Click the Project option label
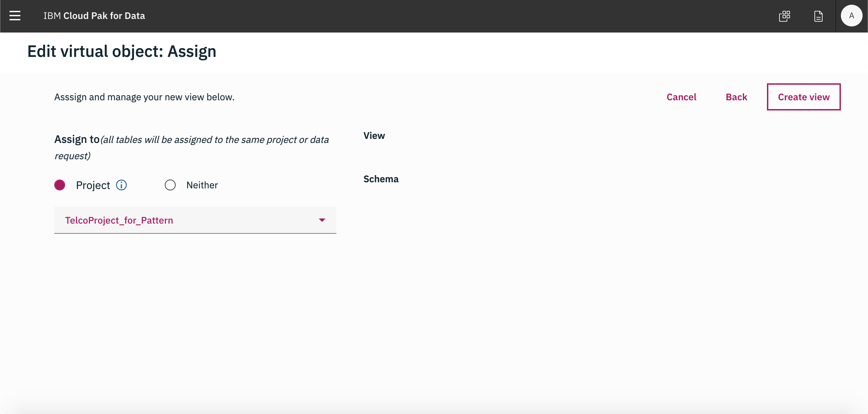Image resolution: width=868 pixels, height=414 pixels. (93, 185)
